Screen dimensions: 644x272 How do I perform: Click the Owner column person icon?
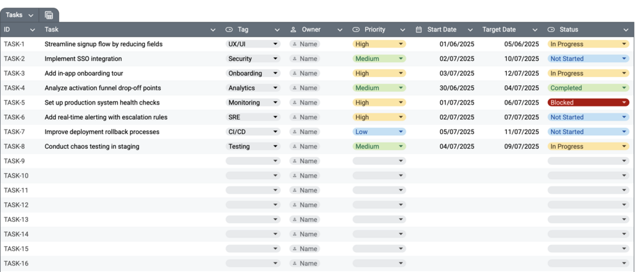(293, 30)
